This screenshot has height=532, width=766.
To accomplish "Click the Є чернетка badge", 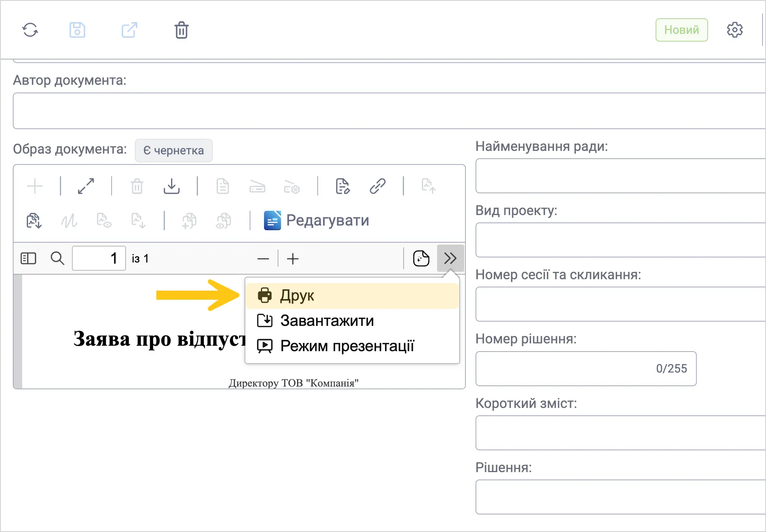I will pyautogui.click(x=173, y=150).
